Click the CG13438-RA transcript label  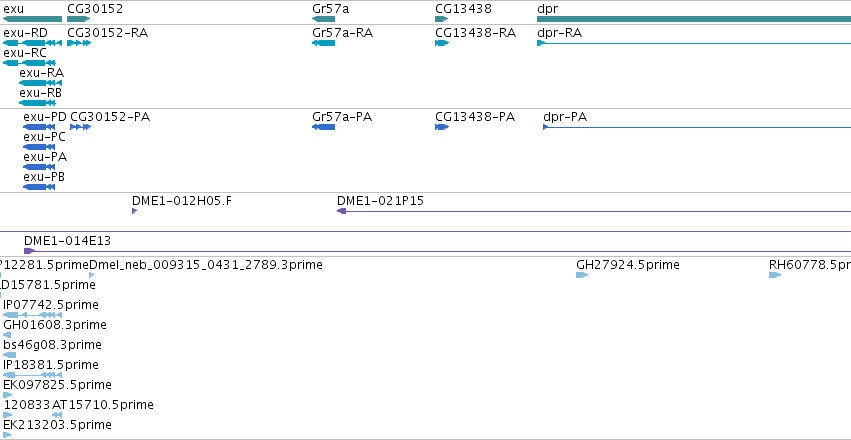[475, 33]
